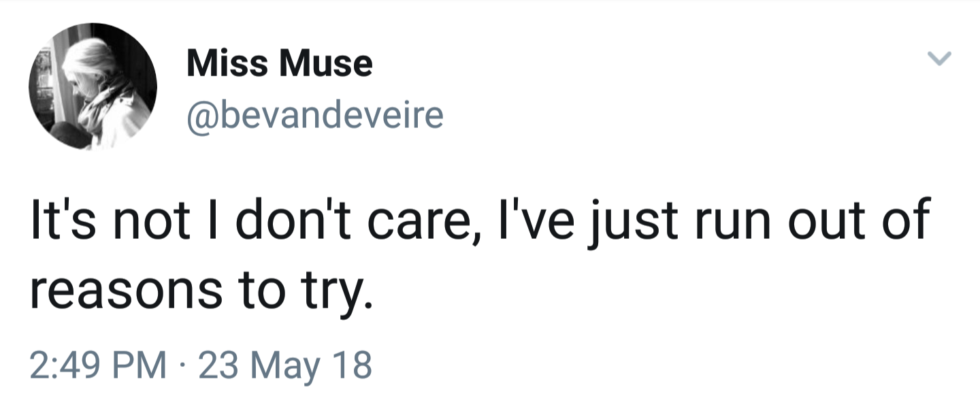Screen dimensions: 980x409
Task: Expand the tweet options chevron
Action: tap(939, 60)
